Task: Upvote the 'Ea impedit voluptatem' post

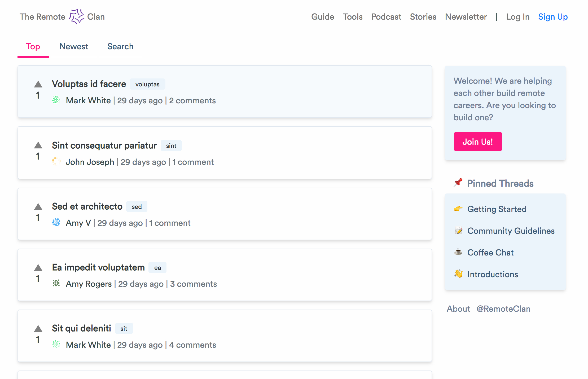Action: click(x=38, y=267)
